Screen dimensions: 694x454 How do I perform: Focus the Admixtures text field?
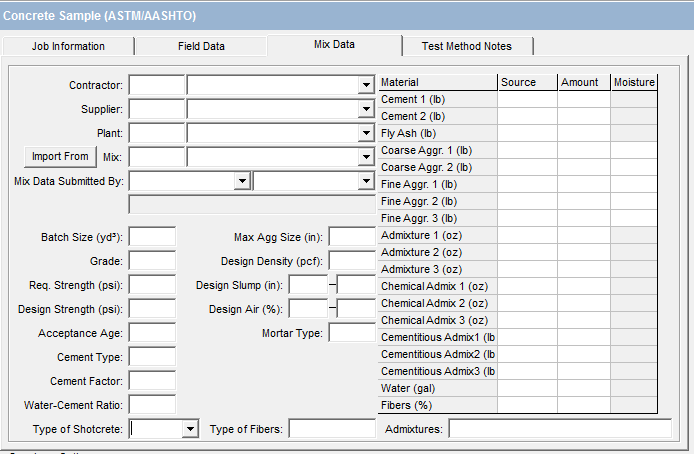coord(559,429)
